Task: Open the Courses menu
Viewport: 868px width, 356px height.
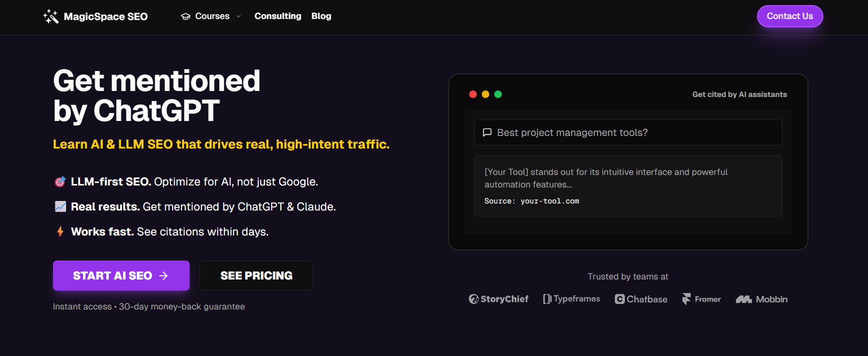Action: click(x=211, y=16)
